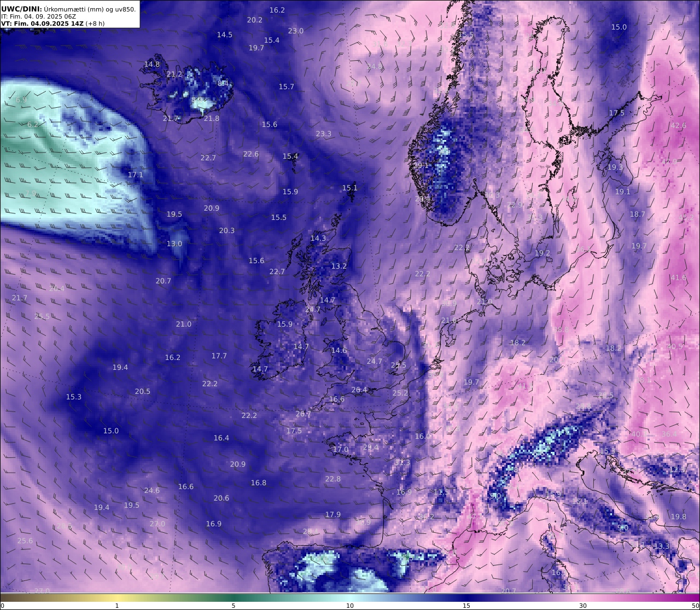Screen dimensions: 700x610
Task: Click the 24.6 value label
Action: coord(152,490)
